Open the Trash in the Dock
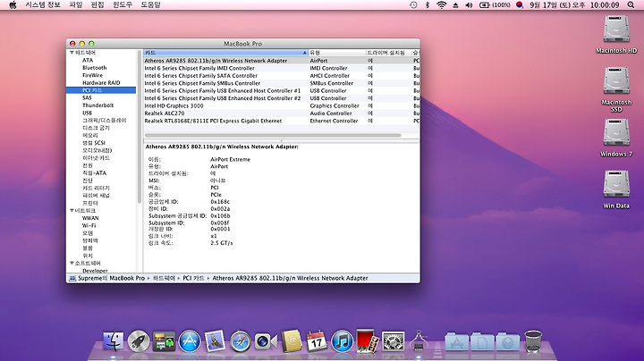This screenshot has height=361, width=644. point(533,341)
